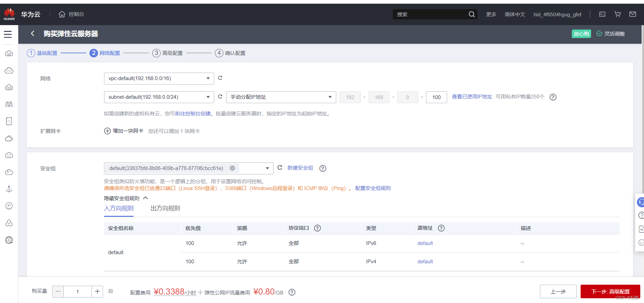The image size is (644, 303).
Task: Open the three-circles cluster sidebar icon
Action: (x=9, y=223)
